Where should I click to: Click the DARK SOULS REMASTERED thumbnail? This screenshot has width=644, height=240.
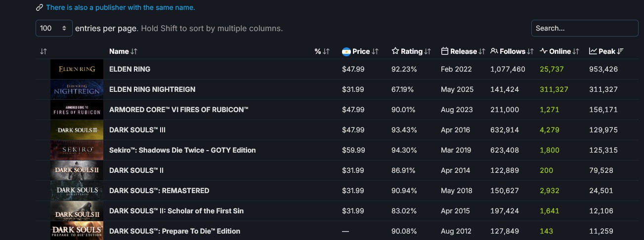(77, 191)
